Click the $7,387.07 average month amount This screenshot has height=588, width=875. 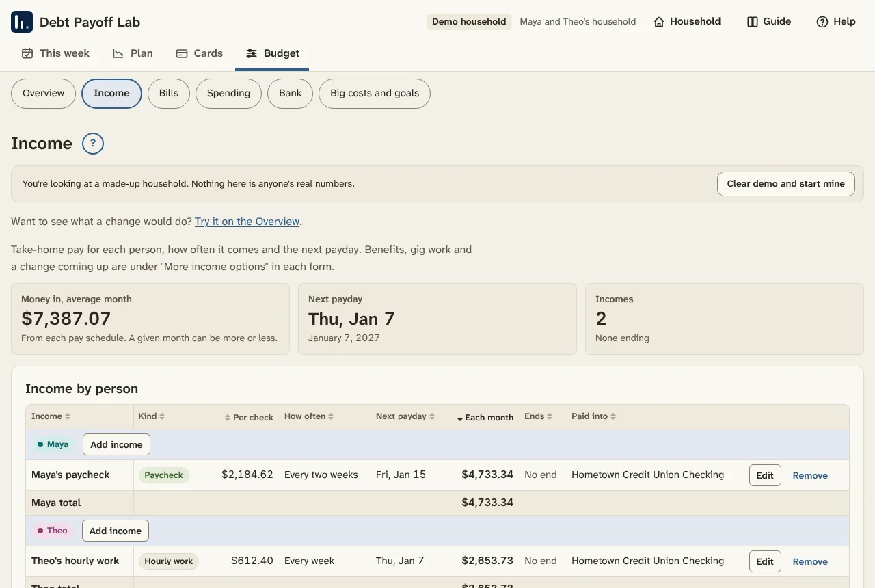[66, 319]
